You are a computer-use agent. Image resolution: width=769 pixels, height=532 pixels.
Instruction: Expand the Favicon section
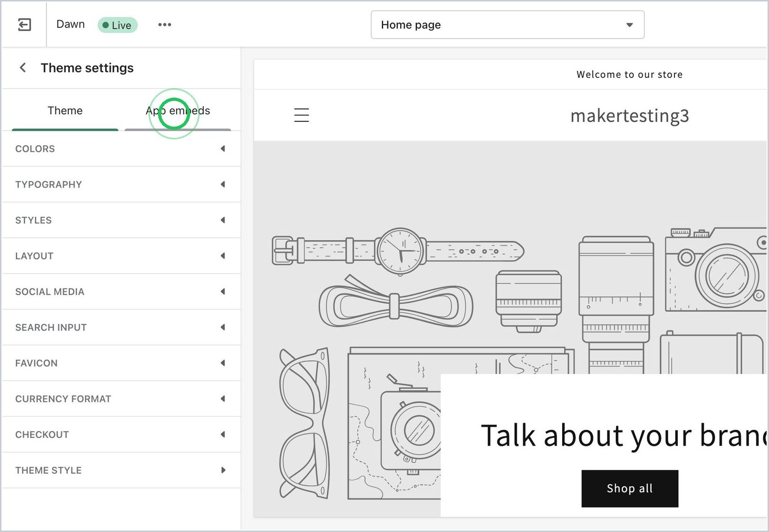121,363
